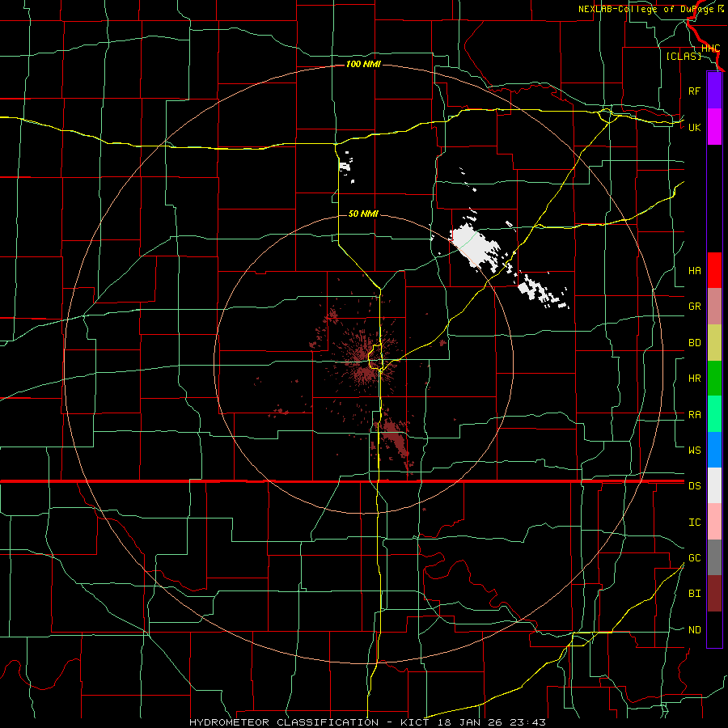Click the 'GR' legend label

coord(694,307)
